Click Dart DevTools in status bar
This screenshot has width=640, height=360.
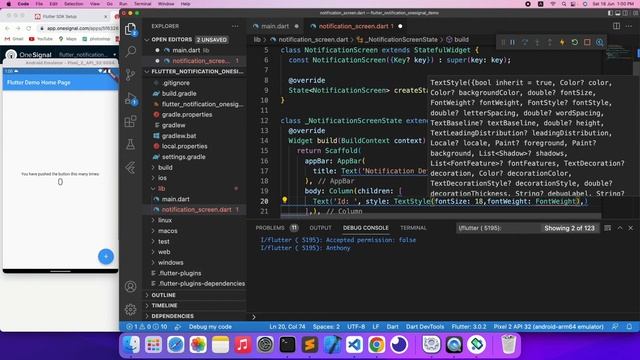click(x=425, y=327)
